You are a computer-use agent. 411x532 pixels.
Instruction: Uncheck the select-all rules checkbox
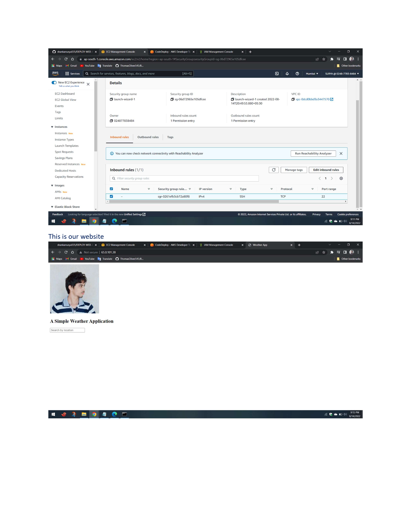click(112, 189)
